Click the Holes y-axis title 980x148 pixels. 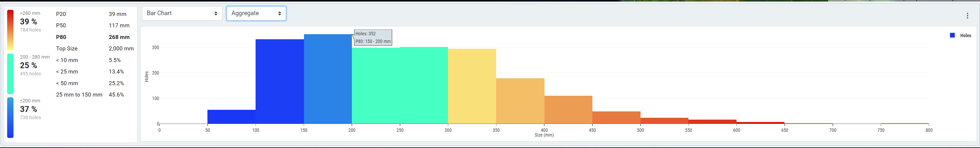(x=147, y=77)
